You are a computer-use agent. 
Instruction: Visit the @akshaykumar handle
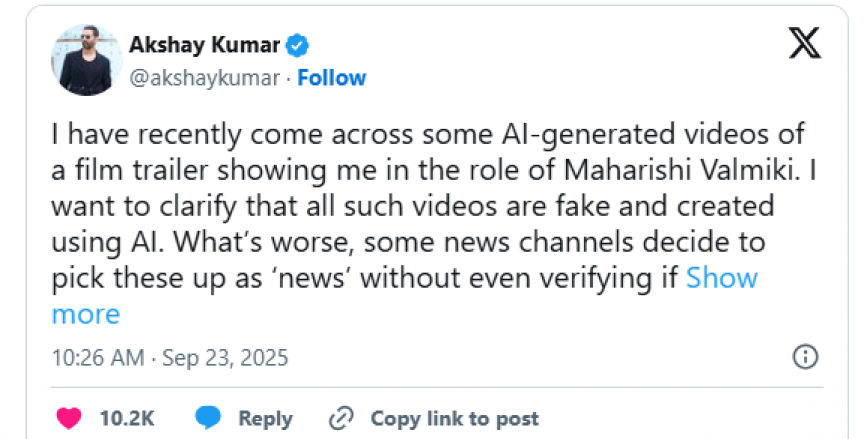pyautogui.click(x=204, y=78)
